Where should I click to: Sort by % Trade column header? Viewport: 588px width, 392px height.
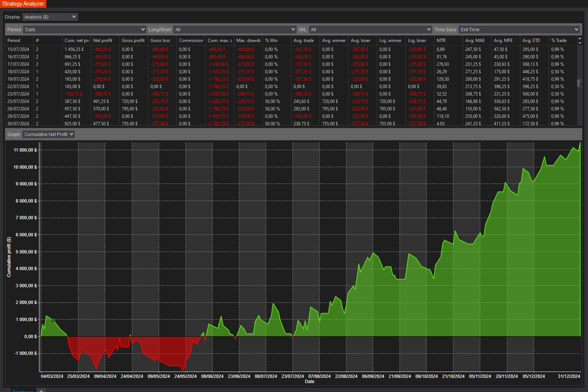563,41
